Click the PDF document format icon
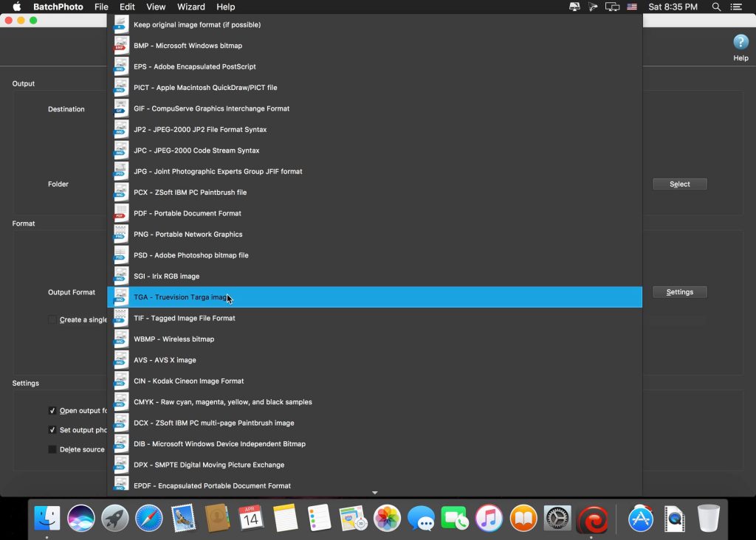Screen dimensions: 756x540 121,213
